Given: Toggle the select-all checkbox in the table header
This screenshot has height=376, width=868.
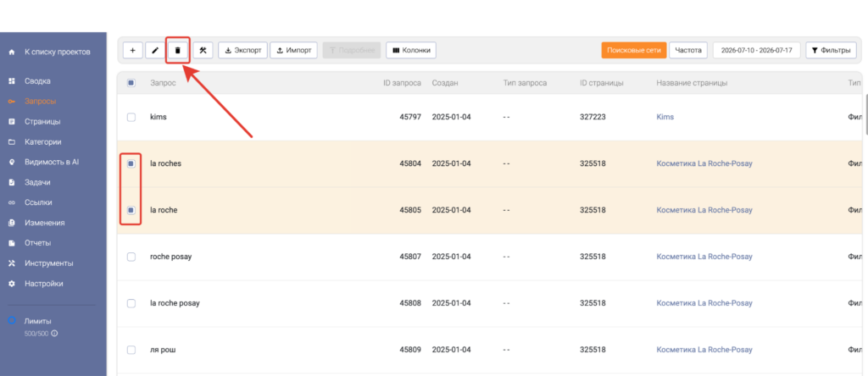Looking at the screenshot, I should click(131, 83).
